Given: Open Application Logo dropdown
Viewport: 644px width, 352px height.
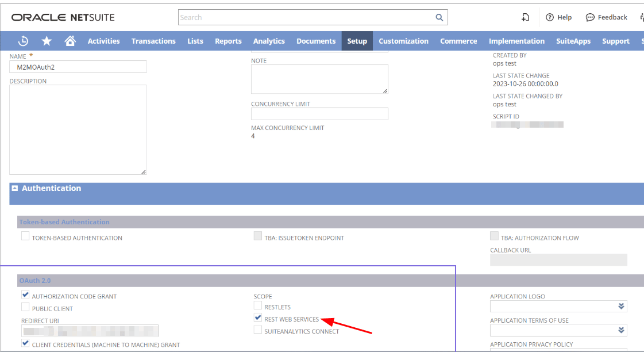Looking at the screenshot, I should coord(621,307).
